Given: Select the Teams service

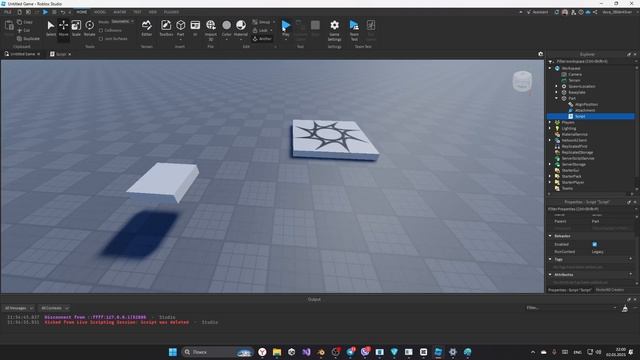Looking at the screenshot, I should tap(567, 189).
